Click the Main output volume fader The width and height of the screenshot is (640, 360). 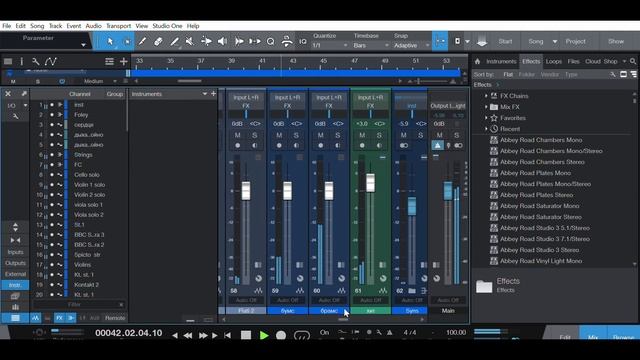tap(447, 191)
